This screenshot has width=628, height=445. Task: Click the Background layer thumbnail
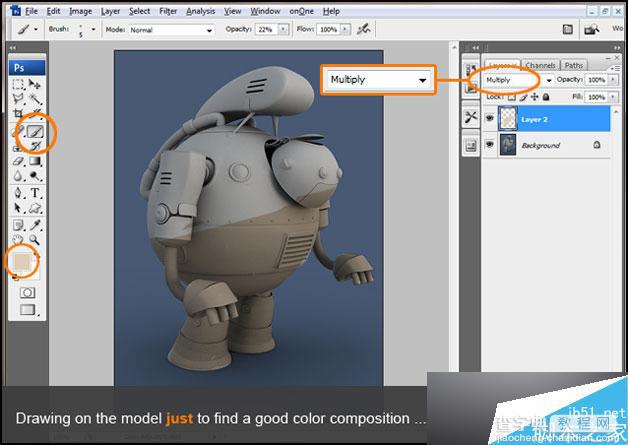[508, 145]
